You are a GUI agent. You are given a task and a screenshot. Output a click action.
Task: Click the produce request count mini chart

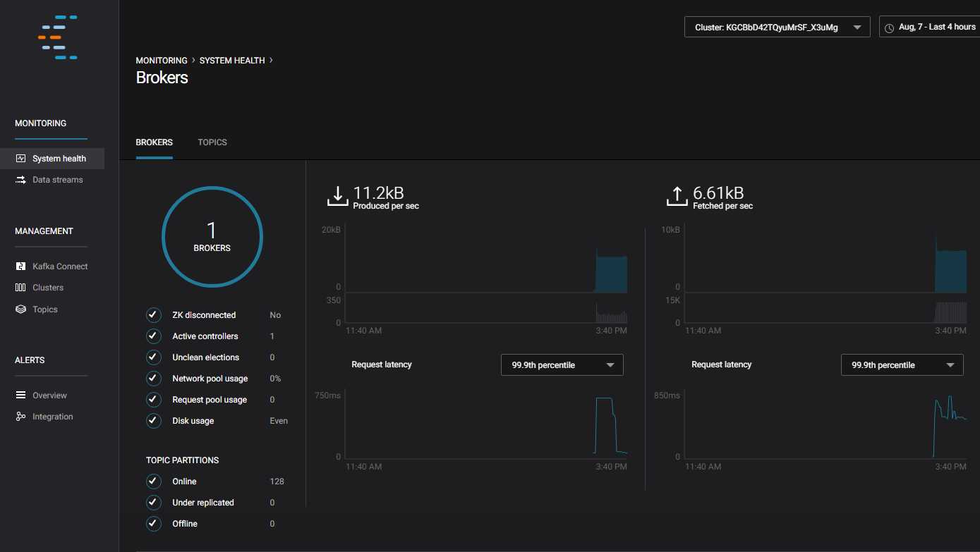tap(486, 308)
